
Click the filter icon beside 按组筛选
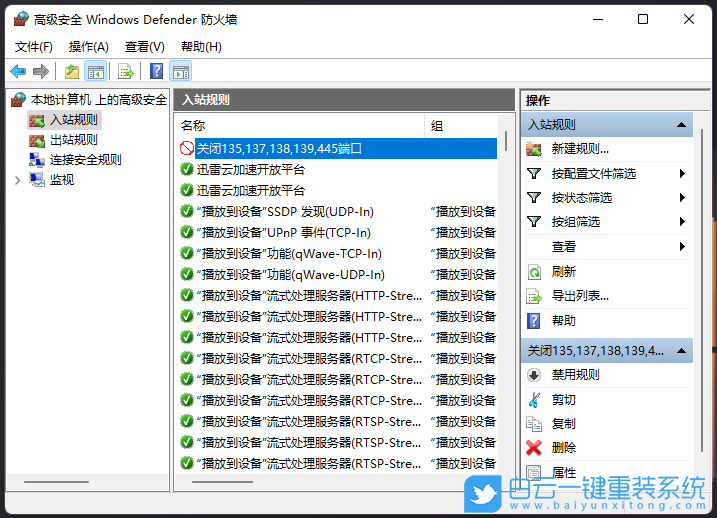point(534,222)
